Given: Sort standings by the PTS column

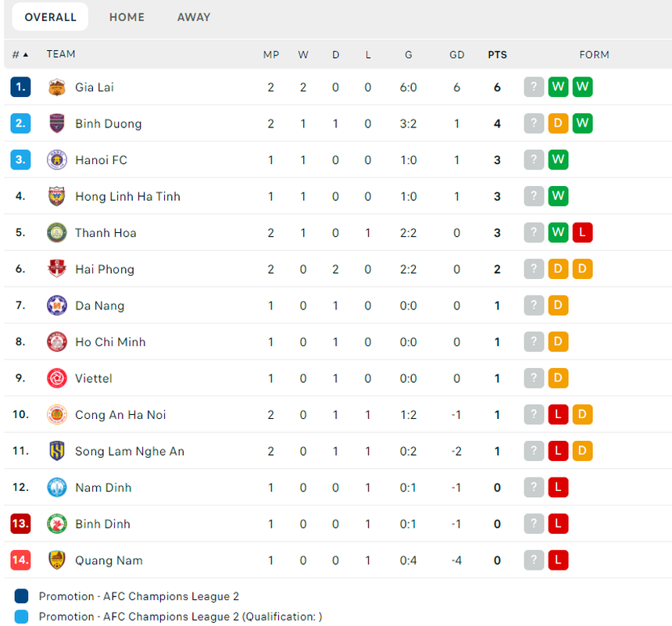Looking at the screenshot, I should tap(497, 54).
